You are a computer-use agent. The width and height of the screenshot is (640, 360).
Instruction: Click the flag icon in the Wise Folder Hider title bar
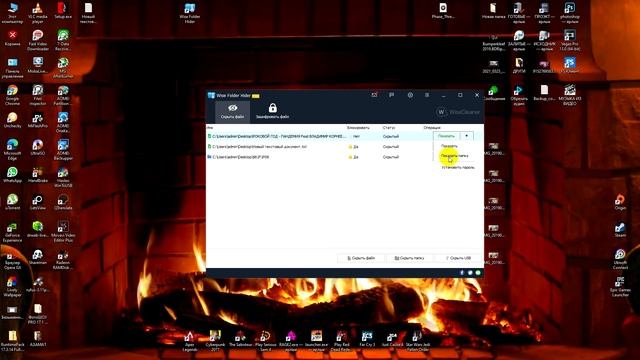(391, 95)
